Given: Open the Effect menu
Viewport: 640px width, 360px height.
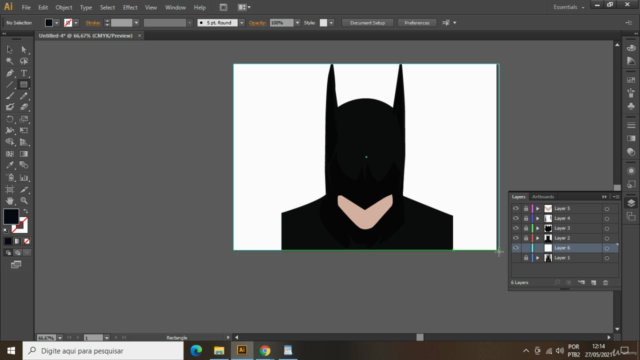Looking at the screenshot, I should [x=130, y=7].
